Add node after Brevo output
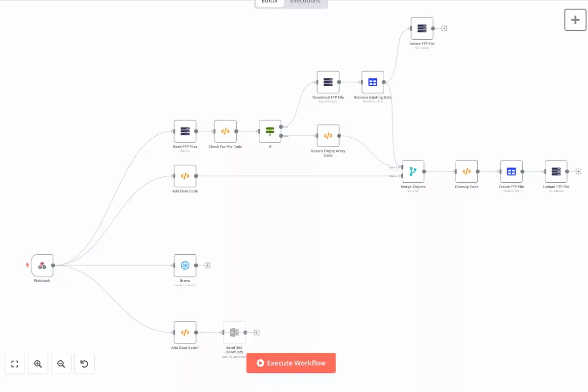 207,265
